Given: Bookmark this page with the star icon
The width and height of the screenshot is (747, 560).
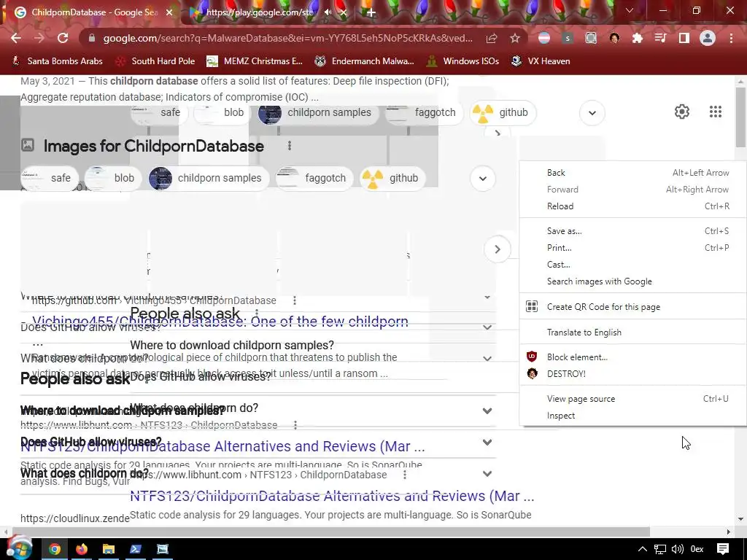Looking at the screenshot, I should point(515,38).
